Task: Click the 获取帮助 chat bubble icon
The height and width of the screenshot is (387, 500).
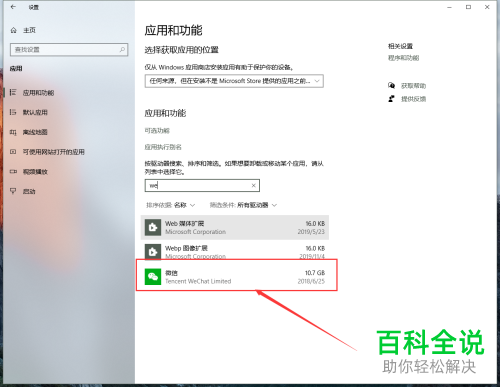Action: point(391,86)
